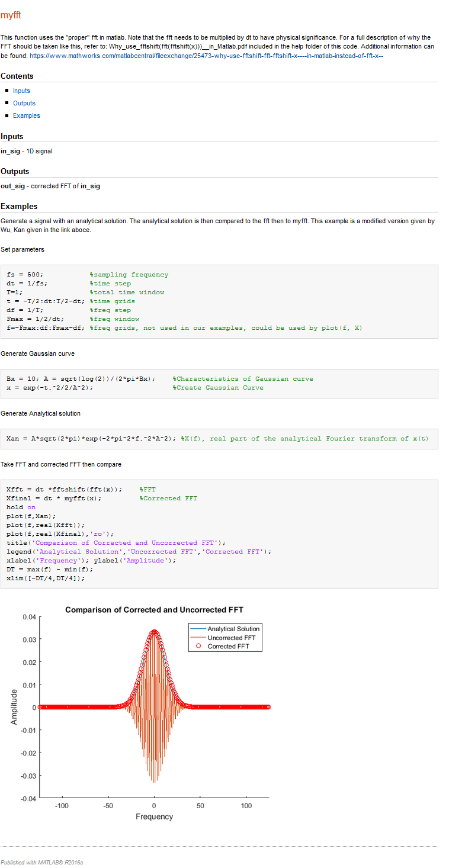Image resolution: width=449 pixels, height=868 pixels.
Task: Open the Examples contents link
Action: click(27, 115)
